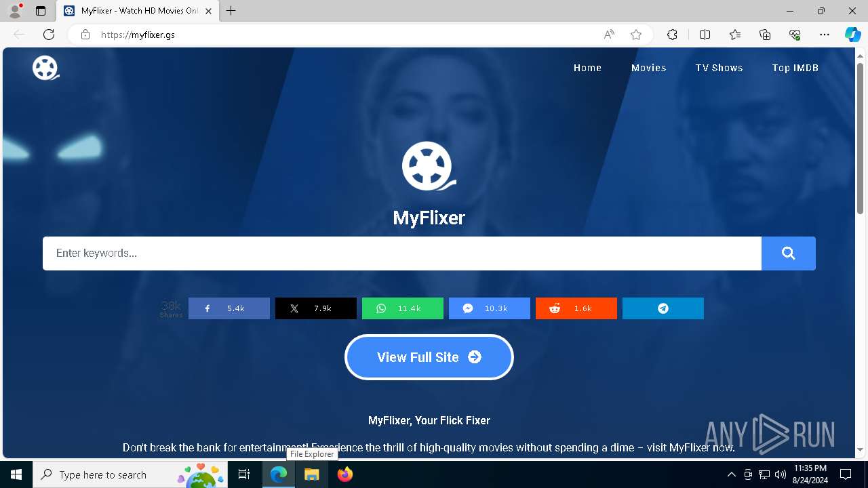View site information lock icon
Image resolution: width=868 pixels, height=488 pixels.
85,35
